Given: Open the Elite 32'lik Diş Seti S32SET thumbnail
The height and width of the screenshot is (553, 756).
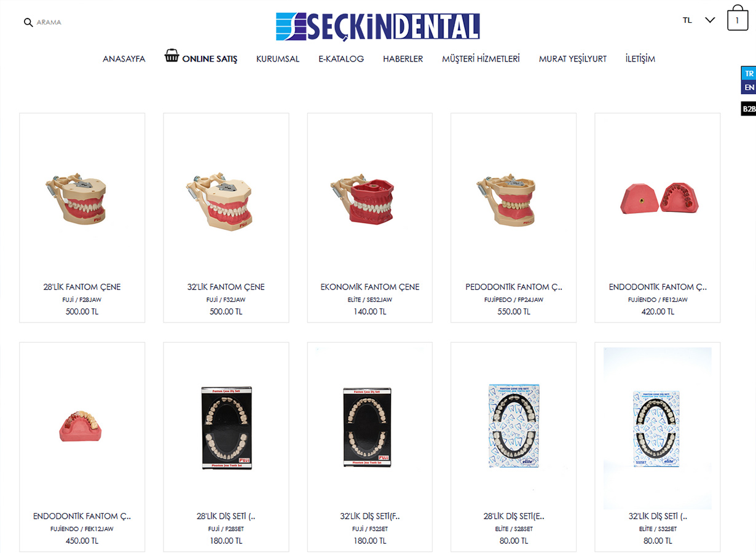Looking at the screenshot, I should point(658,428).
